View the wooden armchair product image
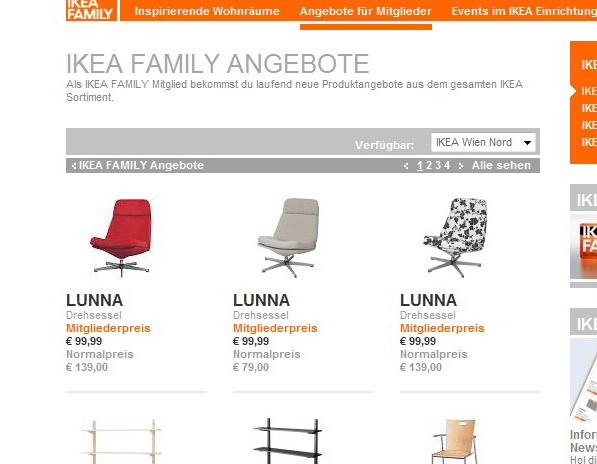Screen dimensions: 597x464 (x=455, y=442)
